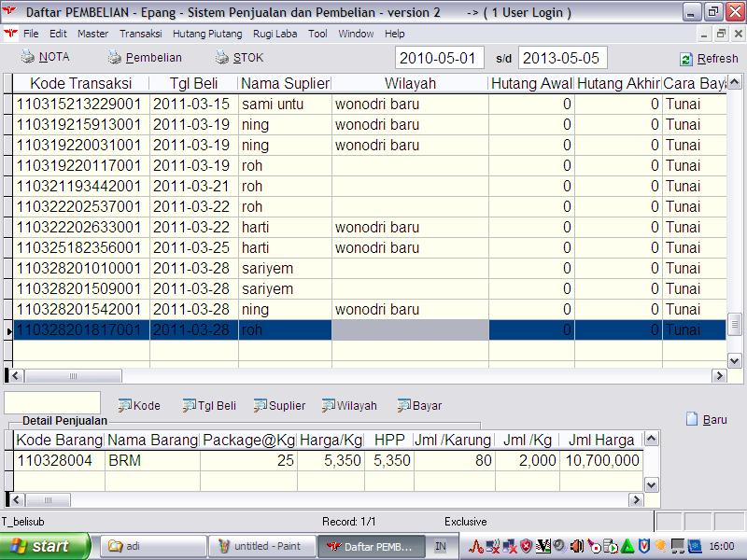The height and width of the screenshot is (560, 747).
Task: Select transaction row 110315213229001
Action: coord(80,104)
